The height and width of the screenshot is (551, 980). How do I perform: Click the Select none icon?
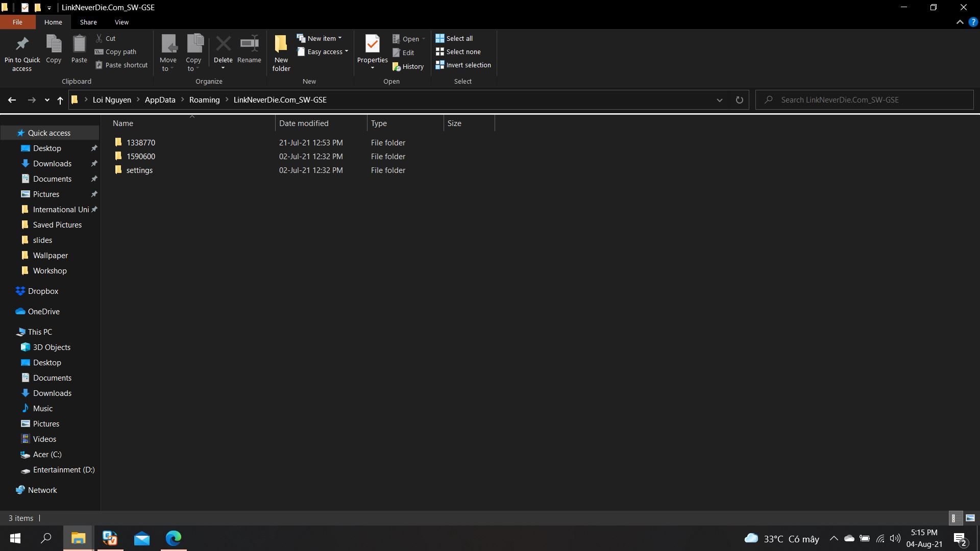pyautogui.click(x=440, y=51)
